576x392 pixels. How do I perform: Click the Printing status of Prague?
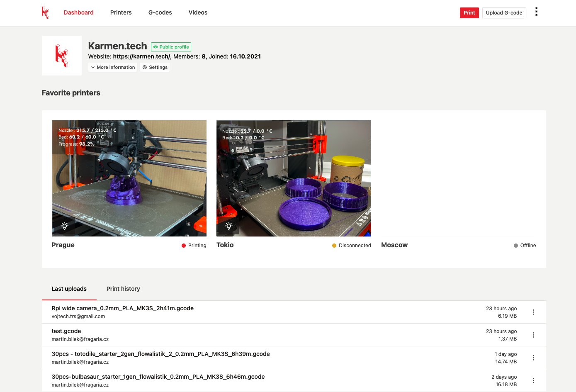[194, 246]
